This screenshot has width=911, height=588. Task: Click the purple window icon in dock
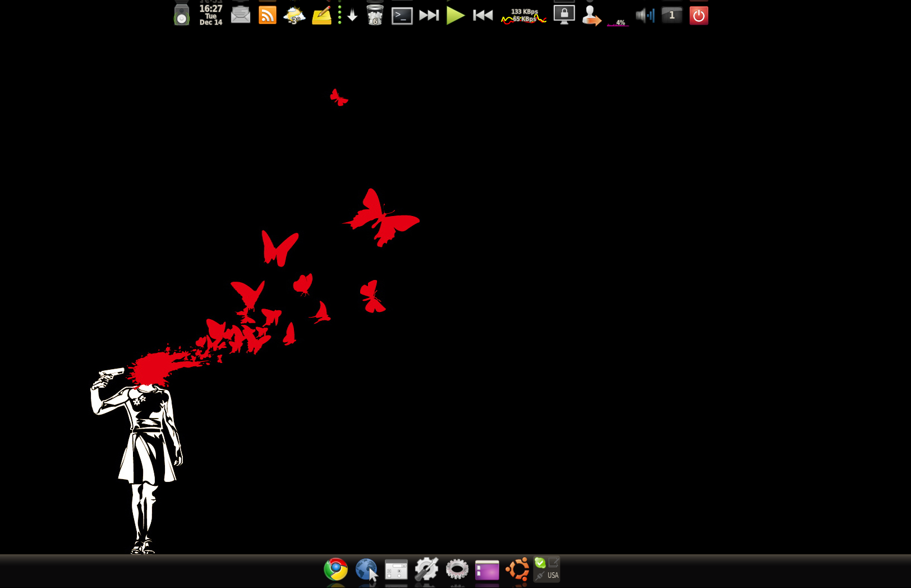point(487,570)
